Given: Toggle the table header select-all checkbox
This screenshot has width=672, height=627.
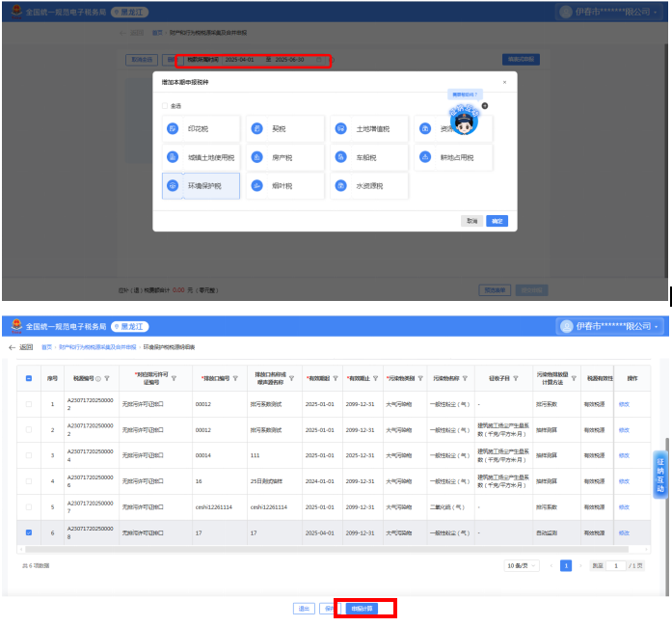Looking at the screenshot, I should coord(28,378).
